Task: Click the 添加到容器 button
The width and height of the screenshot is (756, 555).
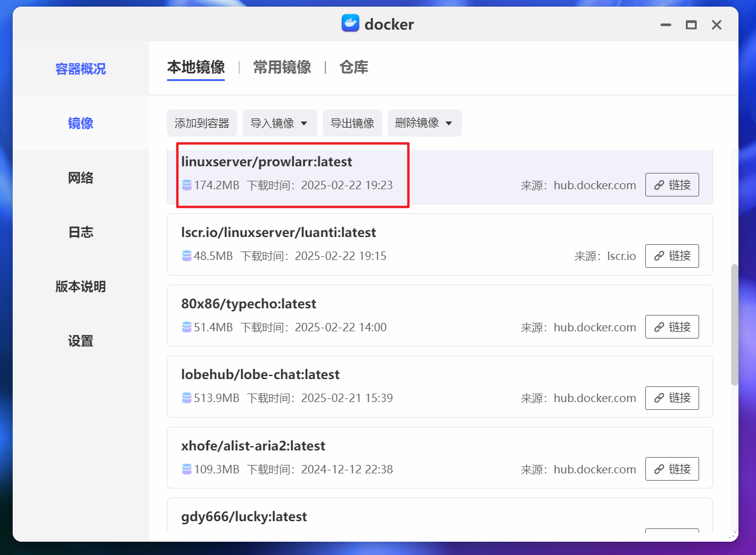Action: click(202, 123)
